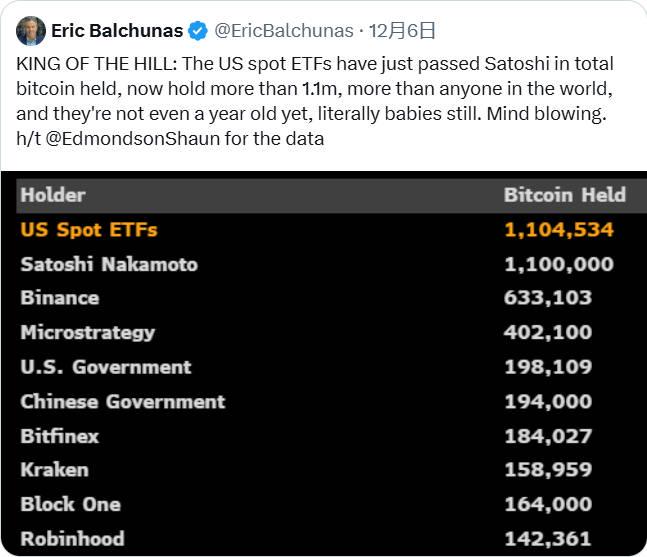Screen dimensions: 647x557
Task: Click the 12月6日 post date
Action: point(401,31)
